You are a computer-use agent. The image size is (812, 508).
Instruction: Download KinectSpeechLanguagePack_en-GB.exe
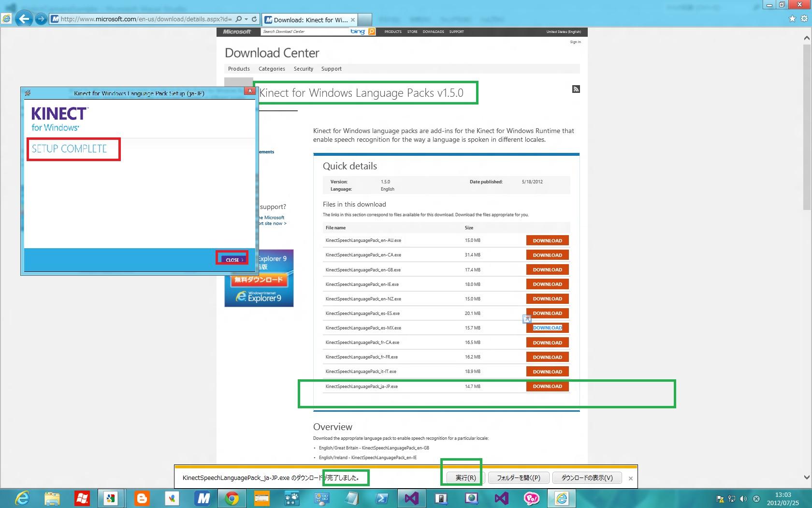click(x=548, y=269)
